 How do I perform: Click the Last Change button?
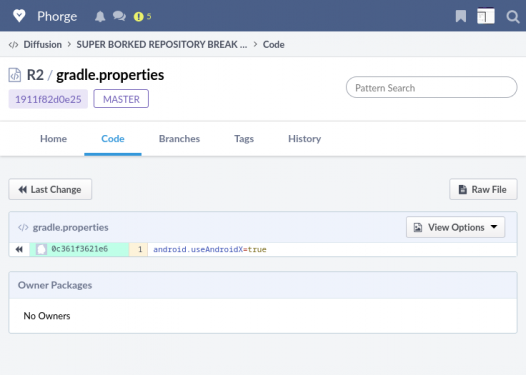50,189
